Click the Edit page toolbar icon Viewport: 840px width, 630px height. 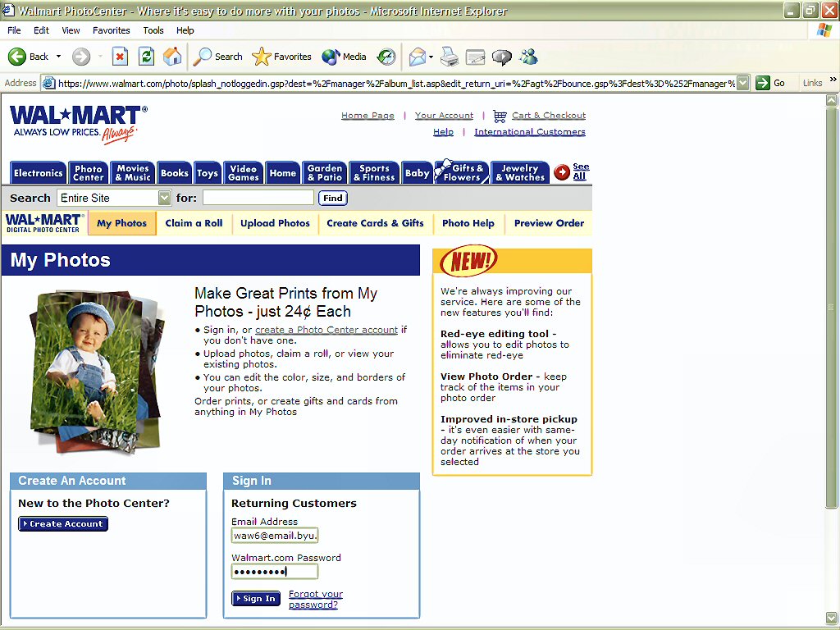point(475,57)
